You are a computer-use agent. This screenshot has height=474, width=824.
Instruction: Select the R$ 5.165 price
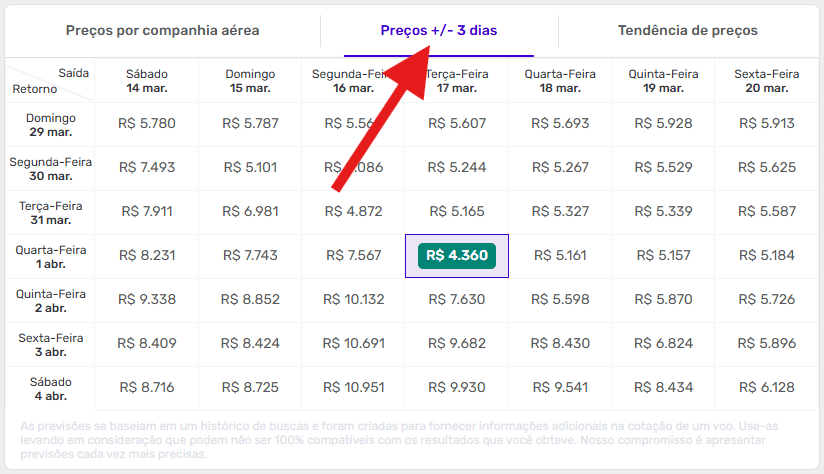(457, 212)
